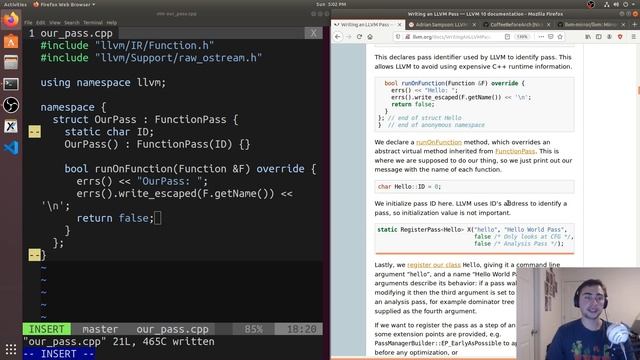Launch OBS Studio from the dock
The image size is (640, 360).
coord(11,105)
